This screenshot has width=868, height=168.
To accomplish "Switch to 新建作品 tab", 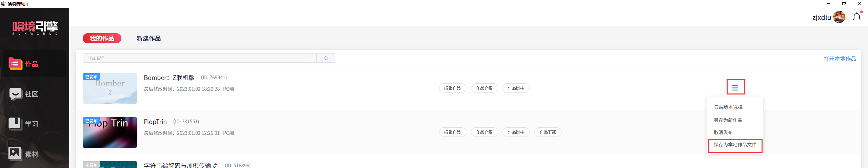I will click(149, 38).
